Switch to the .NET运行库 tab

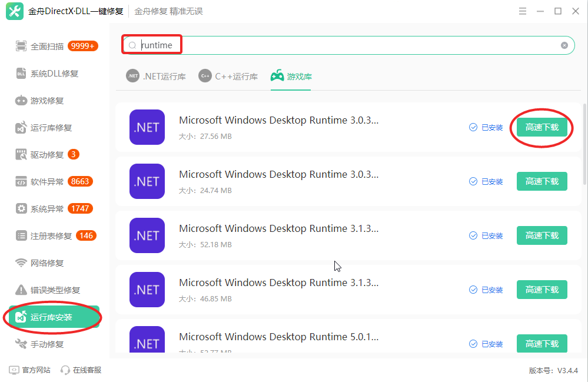coord(156,77)
